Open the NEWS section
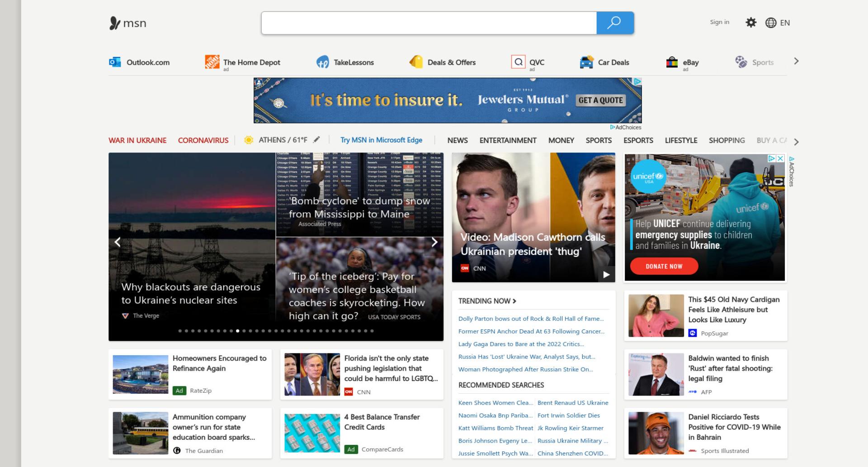 pos(458,140)
